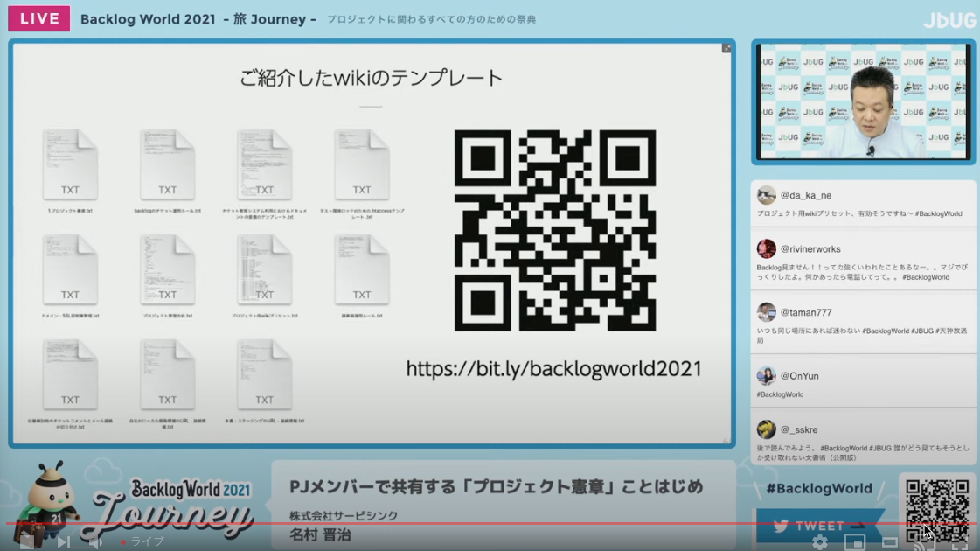Click the cast to device icon

(x=924, y=542)
